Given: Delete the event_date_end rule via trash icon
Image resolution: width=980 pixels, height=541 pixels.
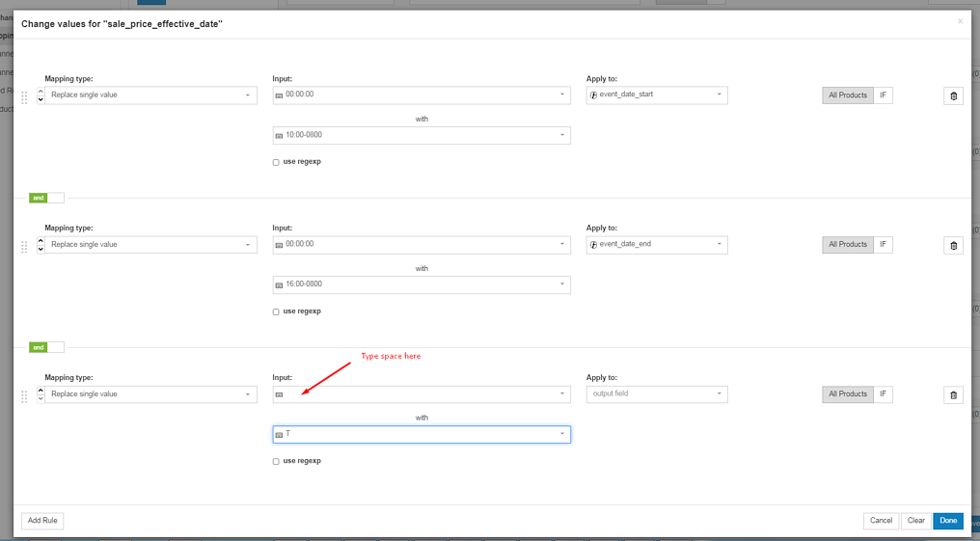Looking at the screenshot, I should click(953, 245).
